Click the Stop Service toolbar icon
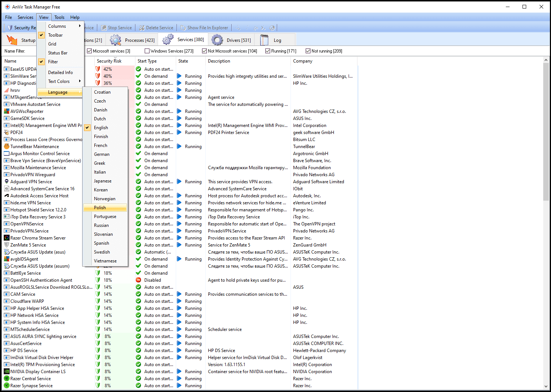Viewport: 551px width, 392px height. point(104,28)
